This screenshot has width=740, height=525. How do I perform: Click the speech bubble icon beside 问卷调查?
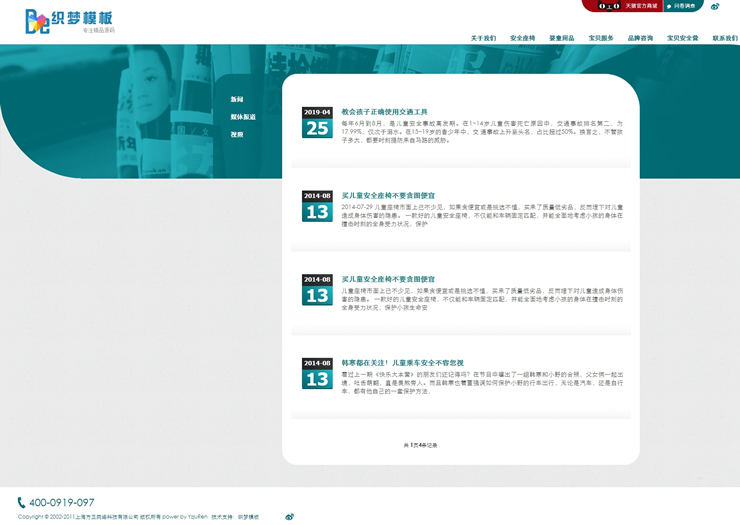pos(669,6)
